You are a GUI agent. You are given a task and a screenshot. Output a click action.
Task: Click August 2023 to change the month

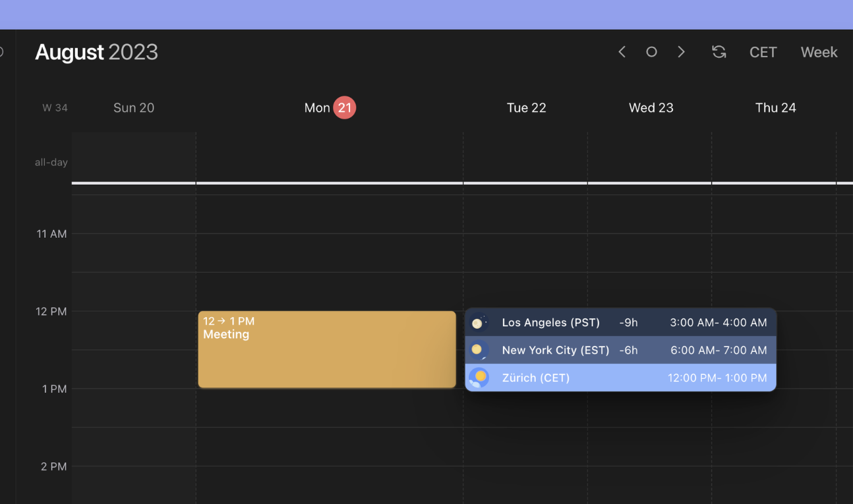tap(96, 52)
